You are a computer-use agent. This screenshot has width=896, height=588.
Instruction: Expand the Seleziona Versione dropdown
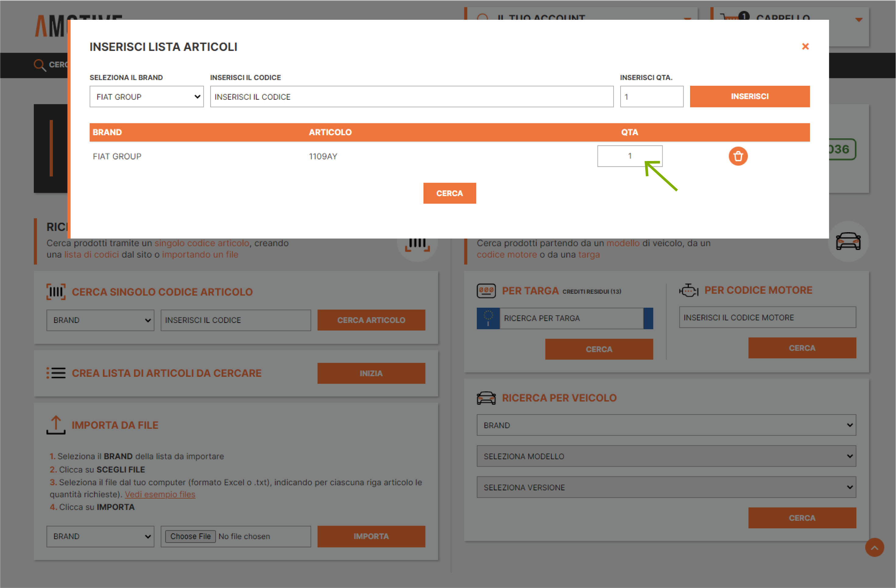pyautogui.click(x=666, y=487)
